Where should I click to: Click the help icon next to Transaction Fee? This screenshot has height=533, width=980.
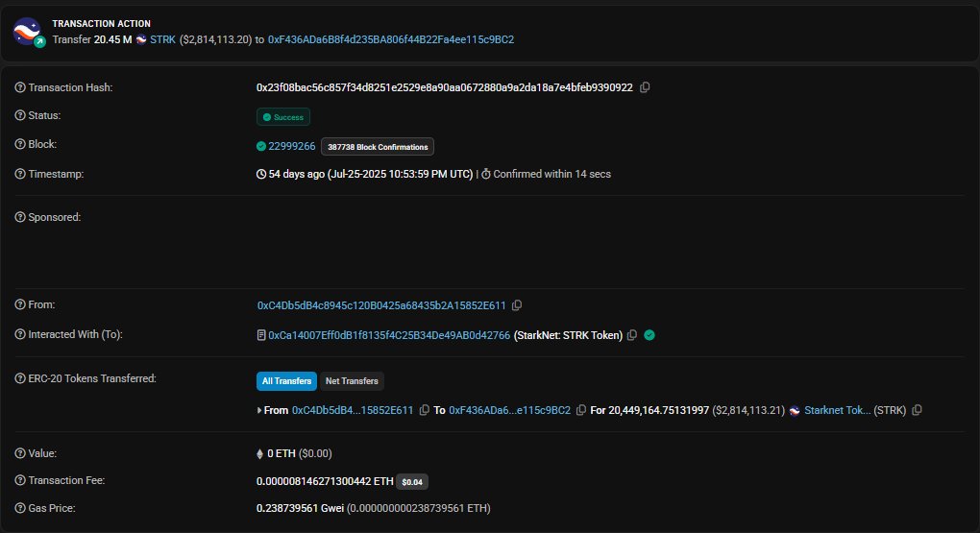click(x=20, y=480)
